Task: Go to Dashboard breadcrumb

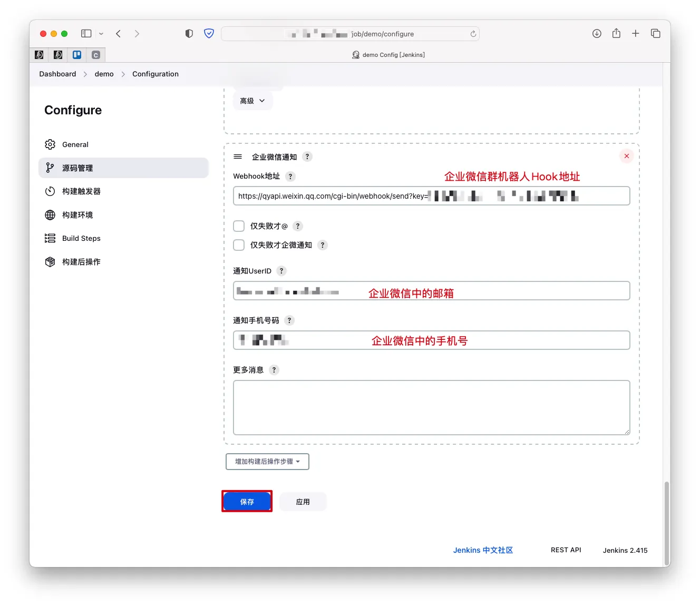Action: [x=57, y=74]
